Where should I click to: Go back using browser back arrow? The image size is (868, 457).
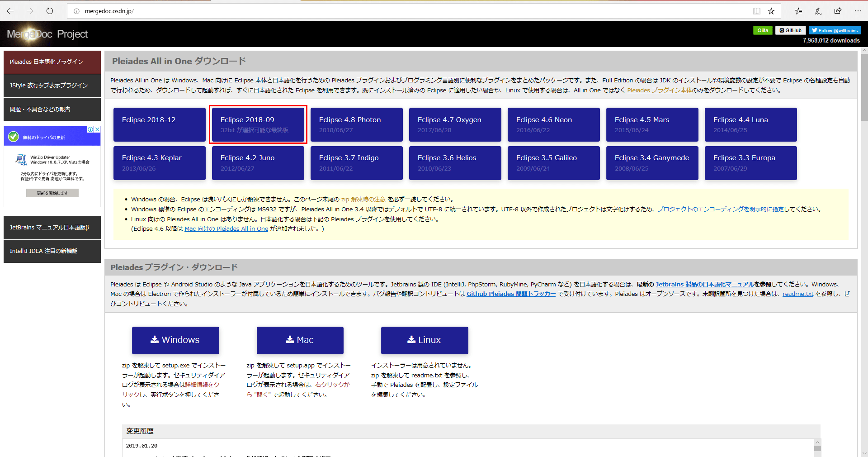coord(10,11)
